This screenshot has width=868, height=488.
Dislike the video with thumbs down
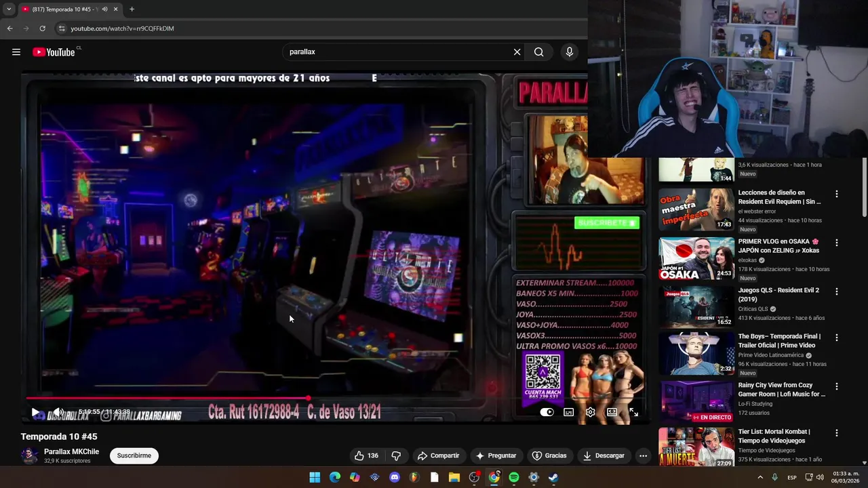point(397,455)
